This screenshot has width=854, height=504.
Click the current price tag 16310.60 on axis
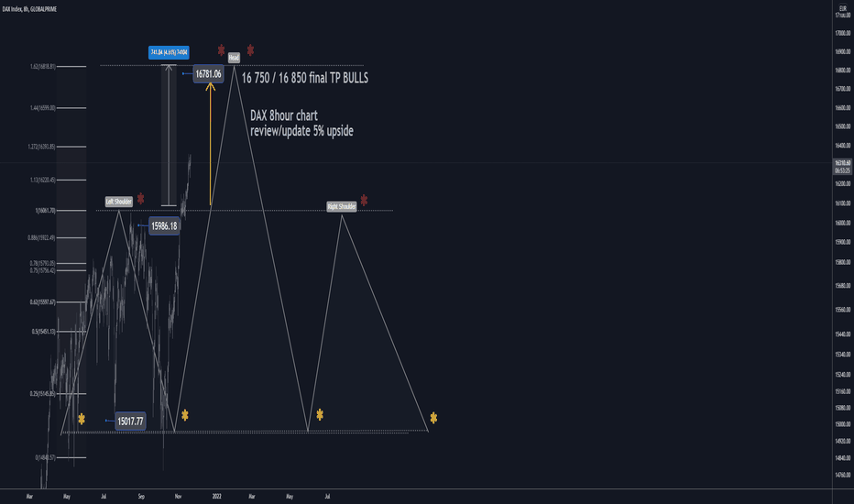(x=843, y=163)
